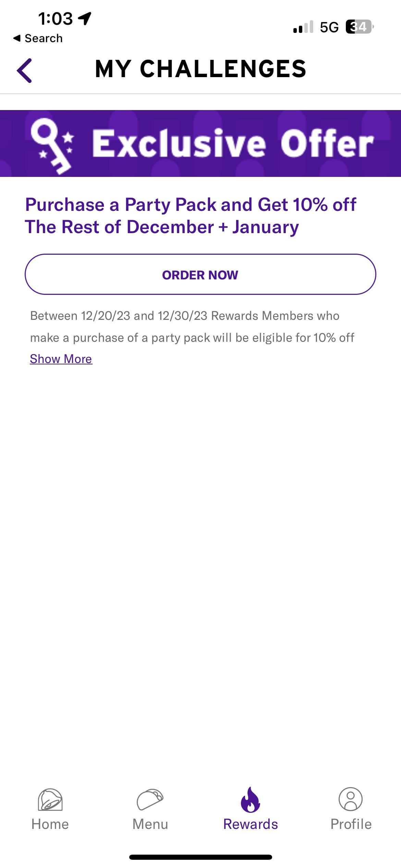The height and width of the screenshot is (868, 401).
Task: Select the Menu taco icon
Action: pos(150,799)
